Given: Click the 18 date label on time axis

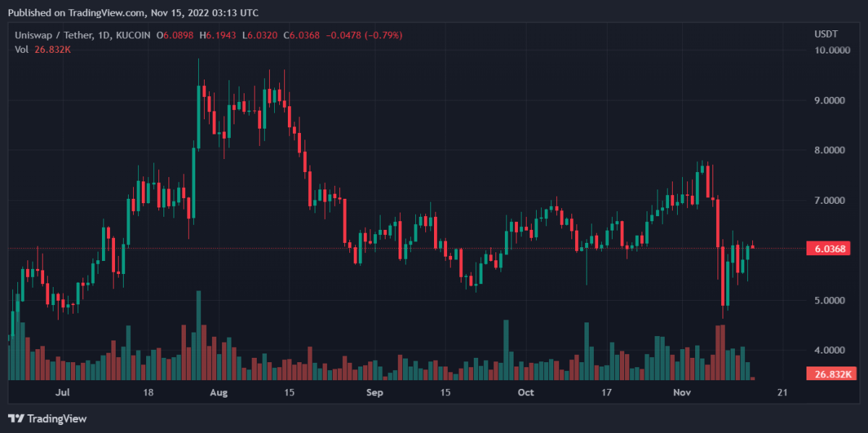Looking at the screenshot, I should [148, 393].
